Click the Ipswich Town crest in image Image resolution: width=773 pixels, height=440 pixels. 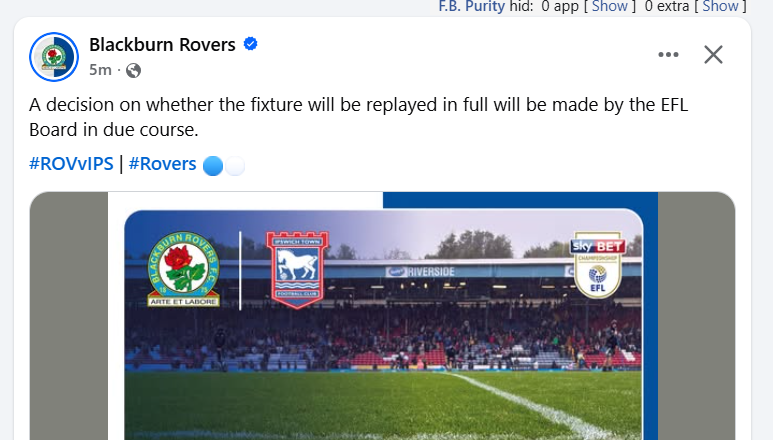pos(297,270)
